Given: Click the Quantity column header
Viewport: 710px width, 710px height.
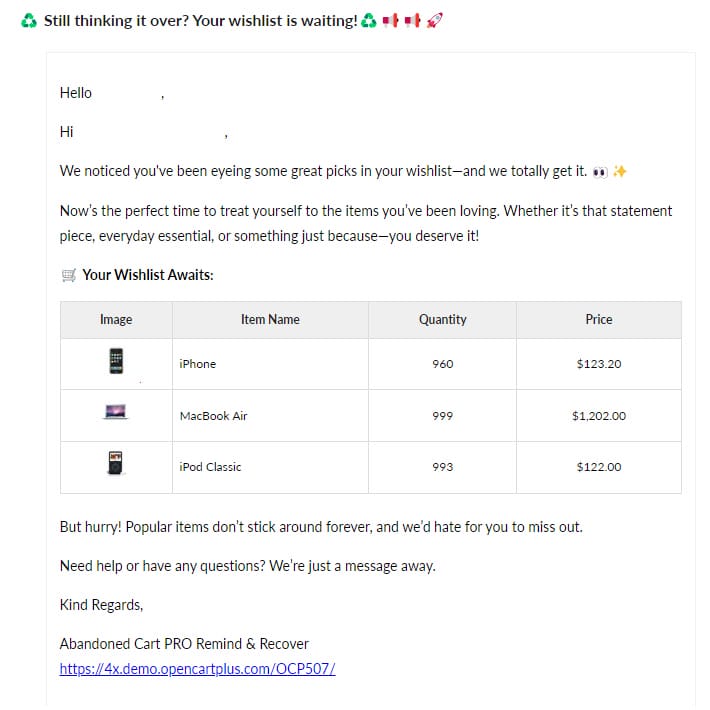Looking at the screenshot, I should tap(442, 320).
